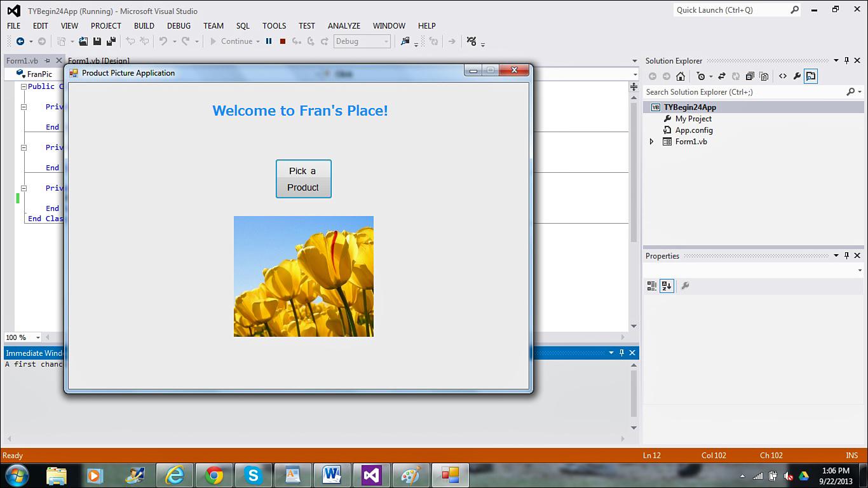Open the Properties object selector dropdown

(x=860, y=270)
